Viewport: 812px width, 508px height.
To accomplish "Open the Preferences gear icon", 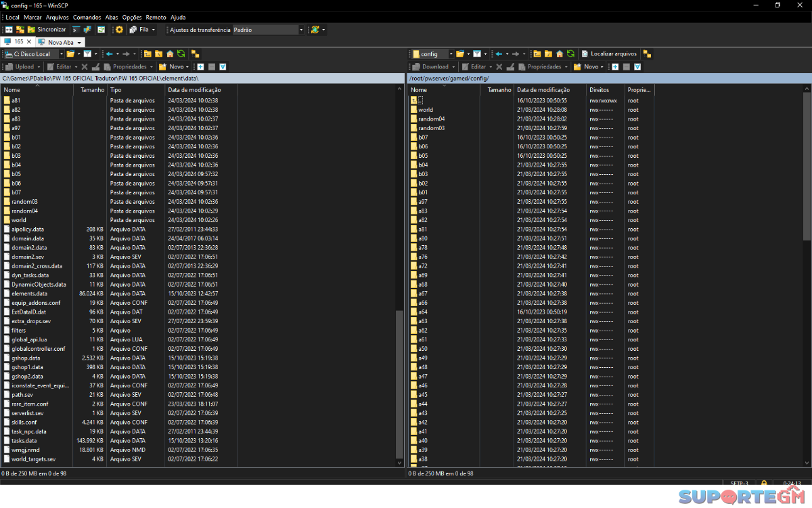I will pyautogui.click(x=119, y=30).
